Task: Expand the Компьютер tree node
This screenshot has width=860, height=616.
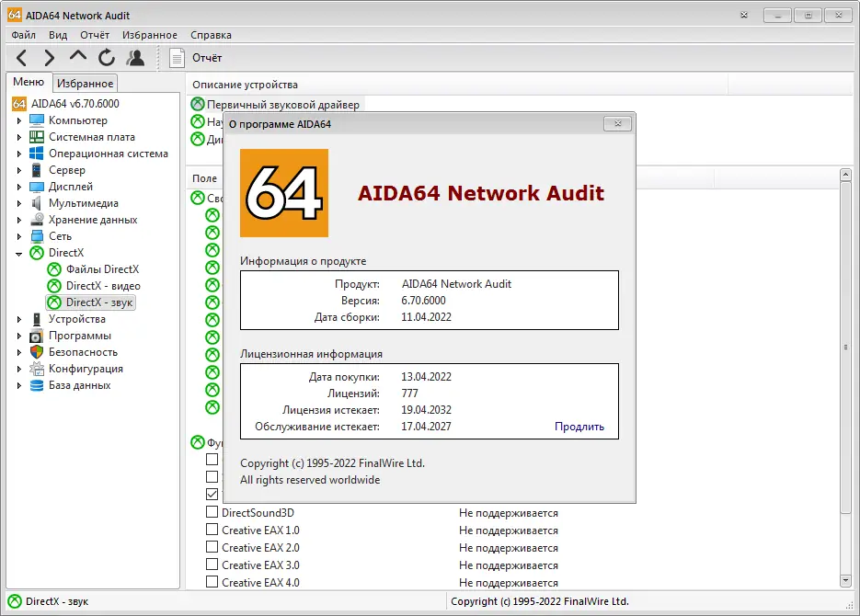Action: coord(19,120)
